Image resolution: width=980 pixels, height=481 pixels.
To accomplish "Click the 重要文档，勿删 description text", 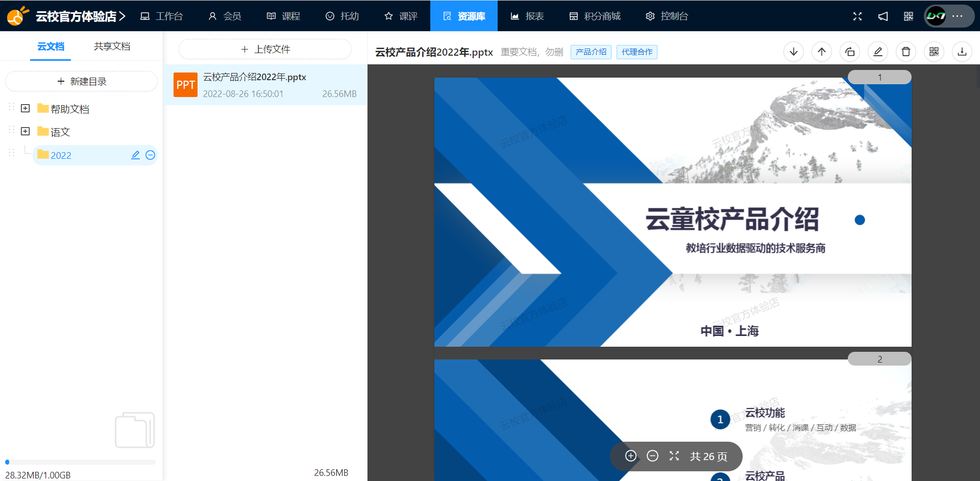I will (532, 52).
